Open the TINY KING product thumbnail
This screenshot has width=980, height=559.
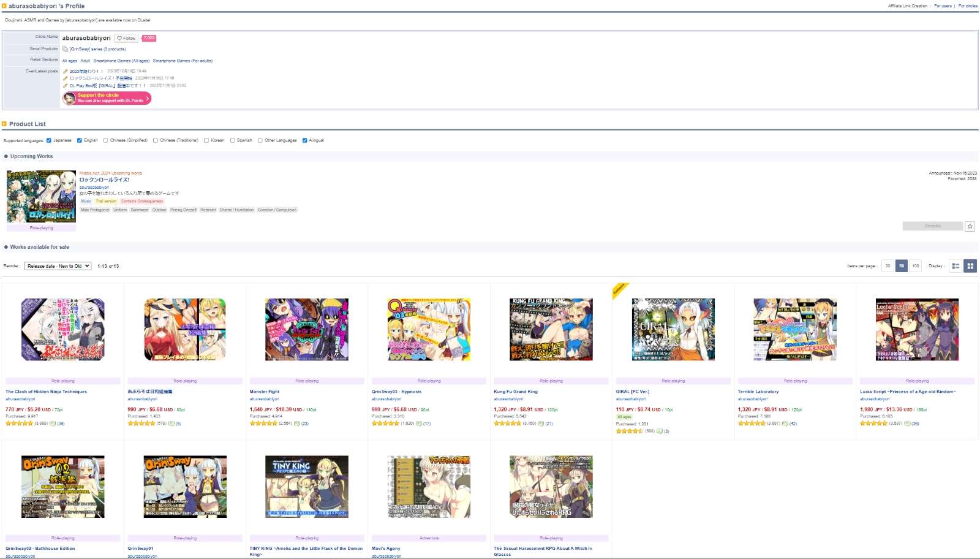(x=307, y=487)
